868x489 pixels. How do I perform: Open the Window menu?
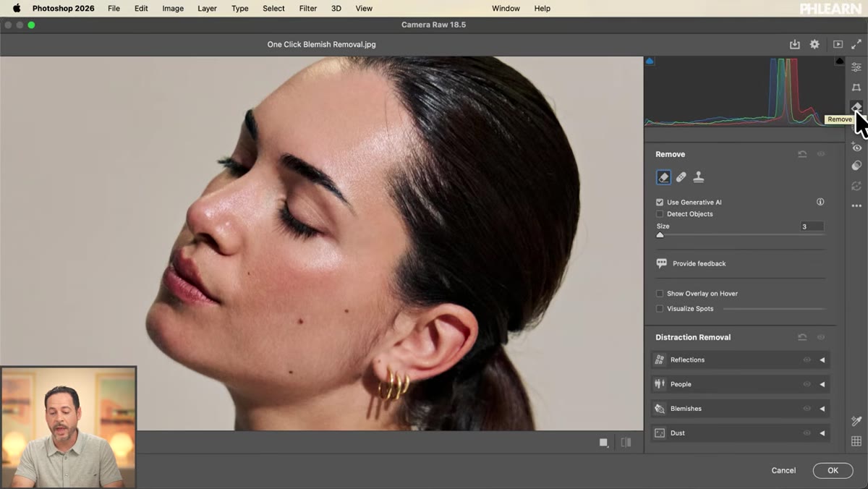pyautogui.click(x=506, y=9)
